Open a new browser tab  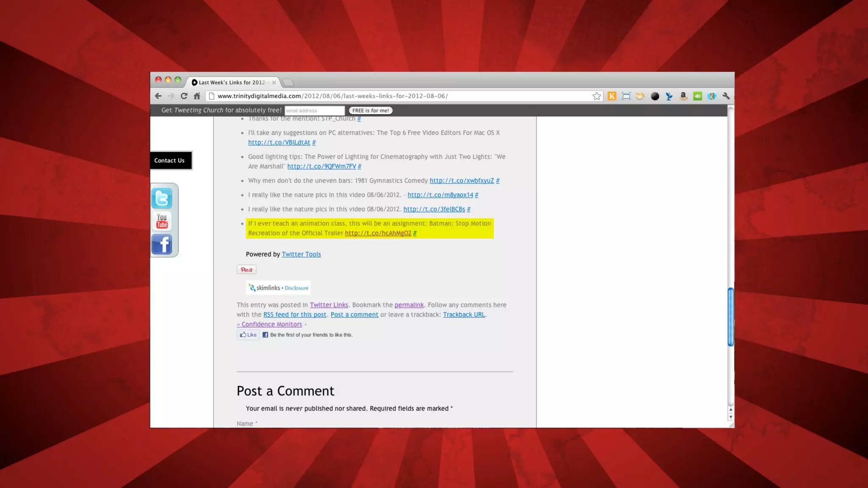coord(288,83)
